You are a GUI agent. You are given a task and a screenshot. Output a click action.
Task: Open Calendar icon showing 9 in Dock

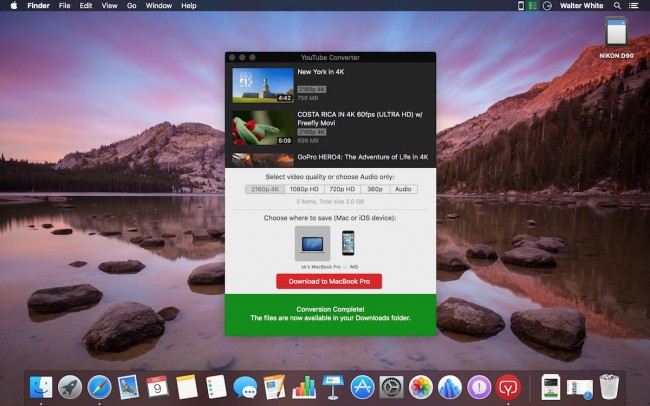[158, 387]
